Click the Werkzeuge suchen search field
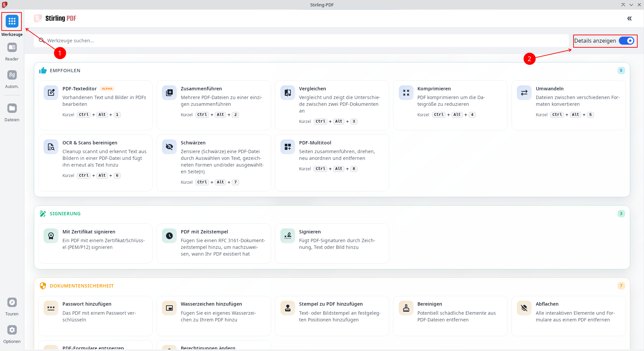 click(x=302, y=41)
